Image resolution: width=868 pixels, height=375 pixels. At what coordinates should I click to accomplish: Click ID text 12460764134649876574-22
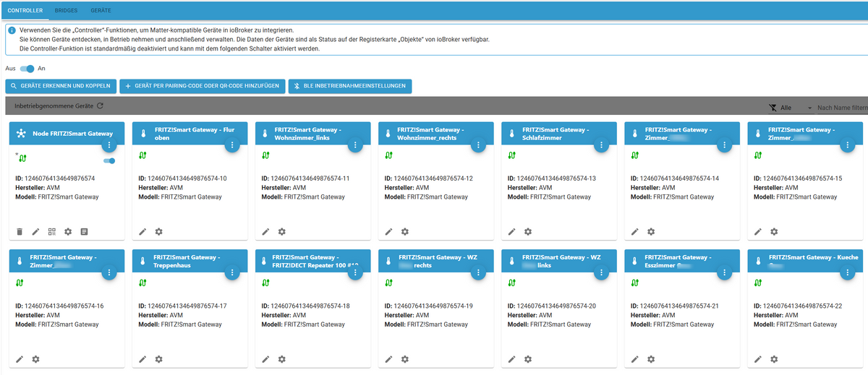pyautogui.click(x=803, y=306)
